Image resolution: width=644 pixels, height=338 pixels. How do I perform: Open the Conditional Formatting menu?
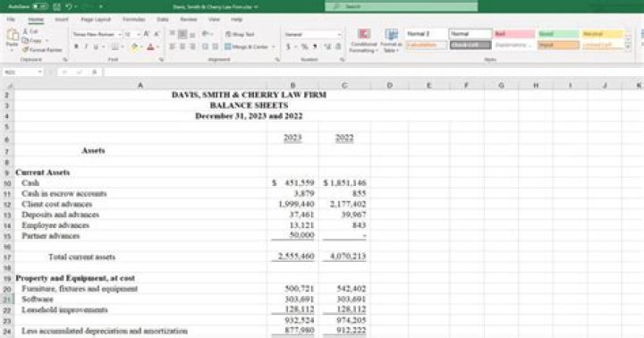click(363, 40)
